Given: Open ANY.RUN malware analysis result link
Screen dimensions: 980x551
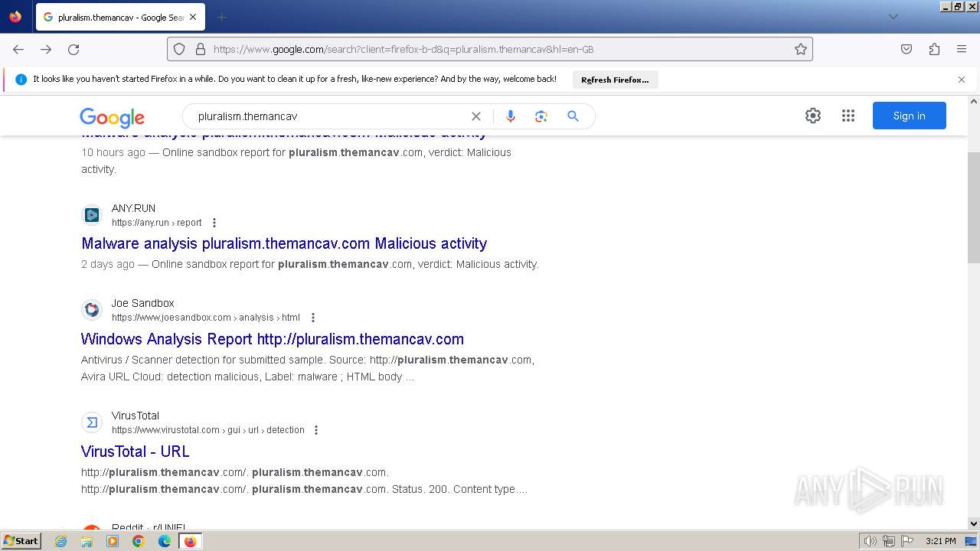Looking at the screenshot, I should click(284, 243).
